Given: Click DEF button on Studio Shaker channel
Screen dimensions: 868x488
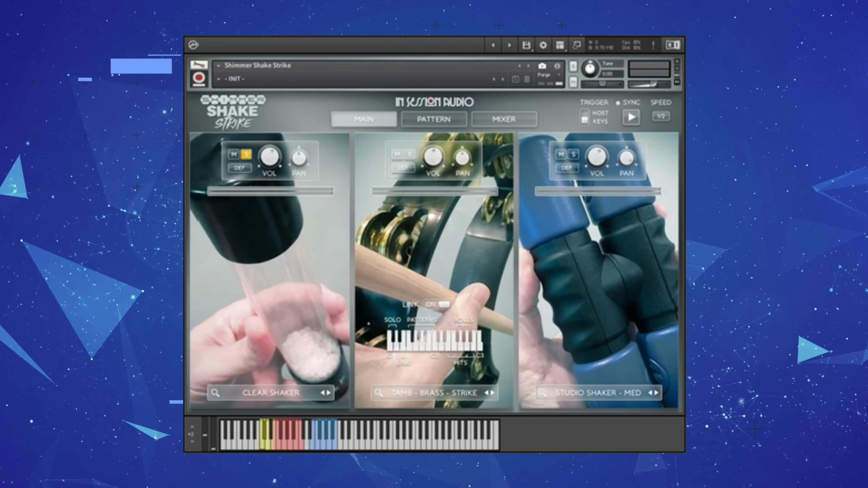Looking at the screenshot, I should (567, 168).
